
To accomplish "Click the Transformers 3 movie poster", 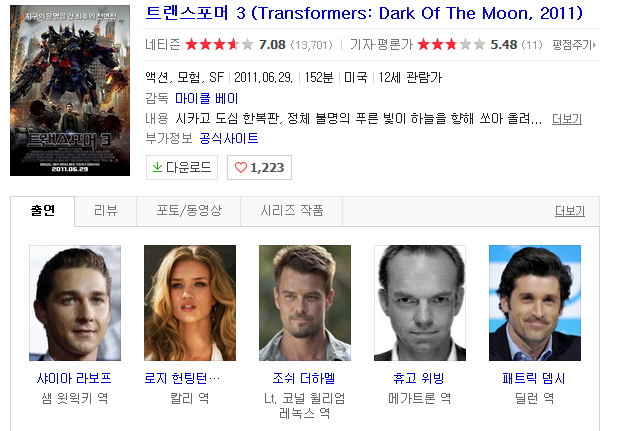I will click(70, 90).
